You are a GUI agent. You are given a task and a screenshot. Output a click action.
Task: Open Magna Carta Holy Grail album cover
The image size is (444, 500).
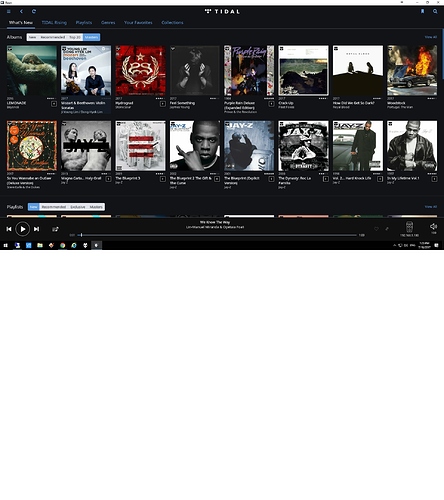pos(86,146)
